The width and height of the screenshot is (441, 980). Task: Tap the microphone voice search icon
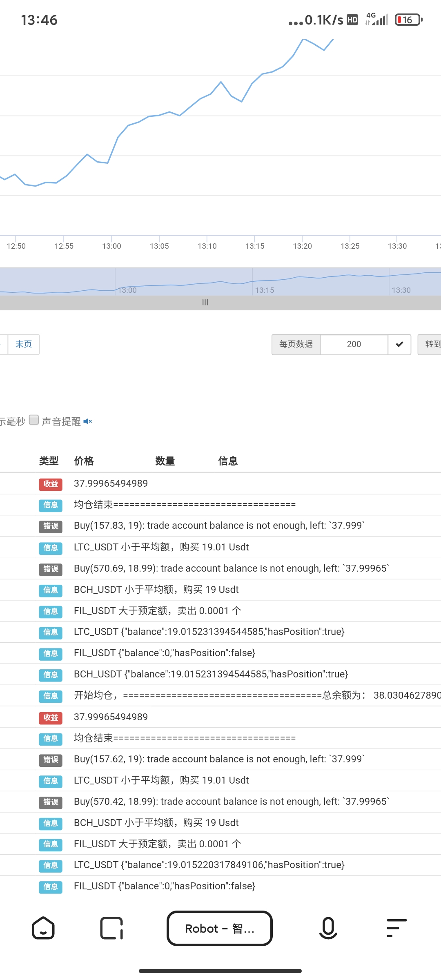(328, 928)
